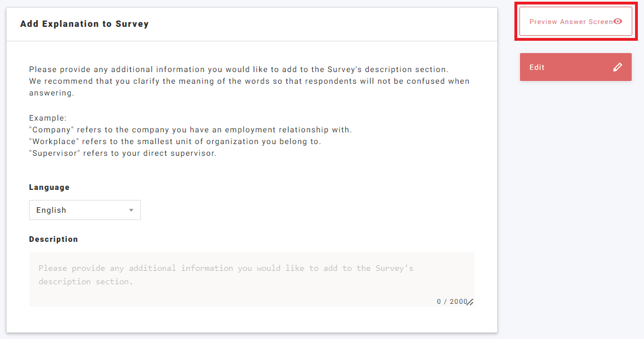This screenshot has width=644, height=339.
Task: Click the Description field label
Action: pyautogui.click(x=54, y=239)
